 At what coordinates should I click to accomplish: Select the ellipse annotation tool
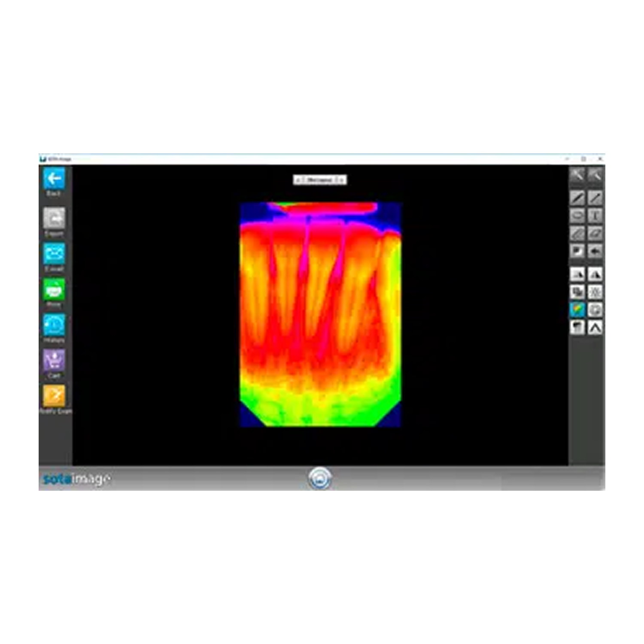click(577, 216)
